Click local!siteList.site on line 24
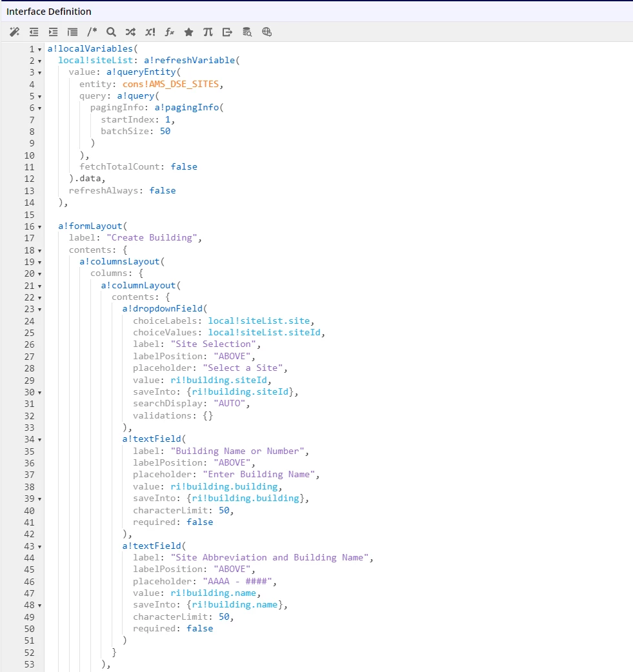 [259, 321]
